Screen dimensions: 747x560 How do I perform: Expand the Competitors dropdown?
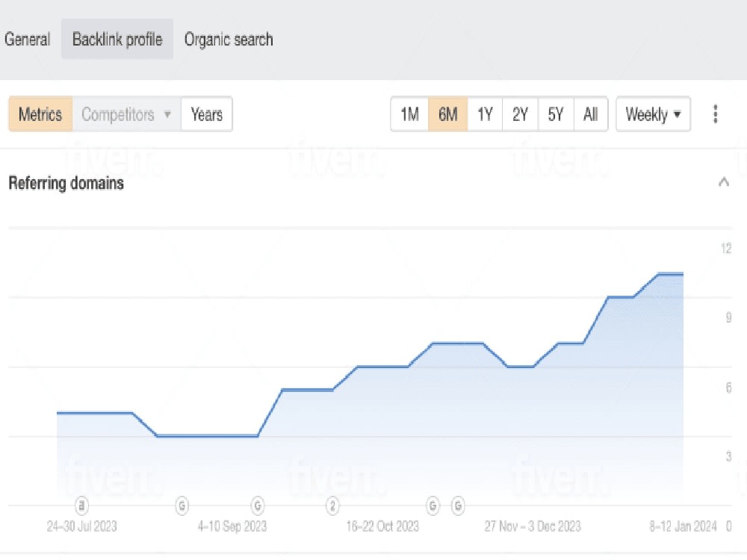click(126, 114)
